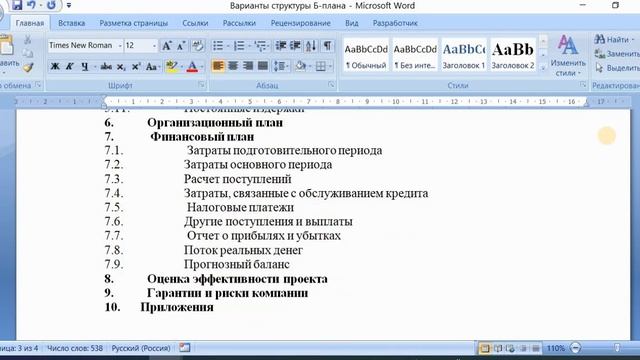Change language Русский (Россия) in status bar
This screenshot has width=640, height=360.
pos(141,348)
